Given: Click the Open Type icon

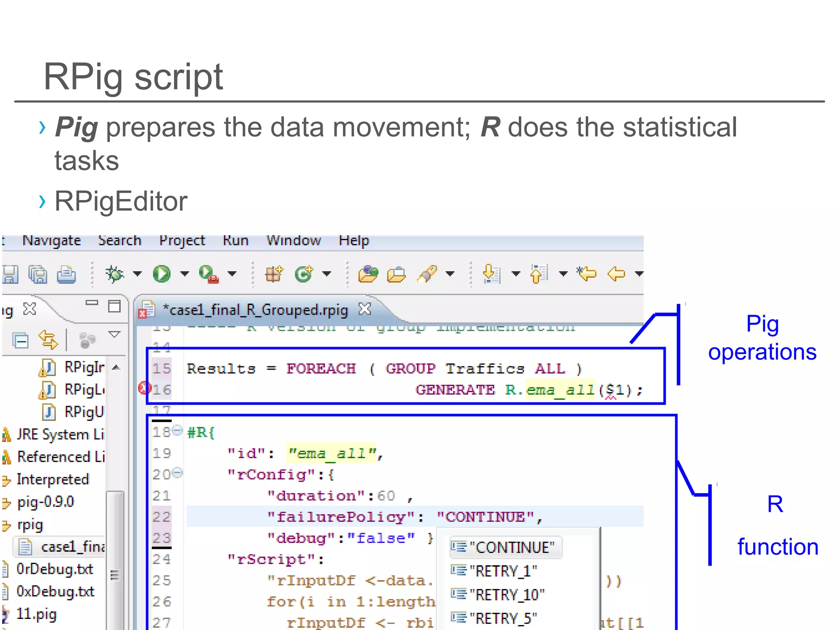Looking at the screenshot, I should (x=368, y=274).
